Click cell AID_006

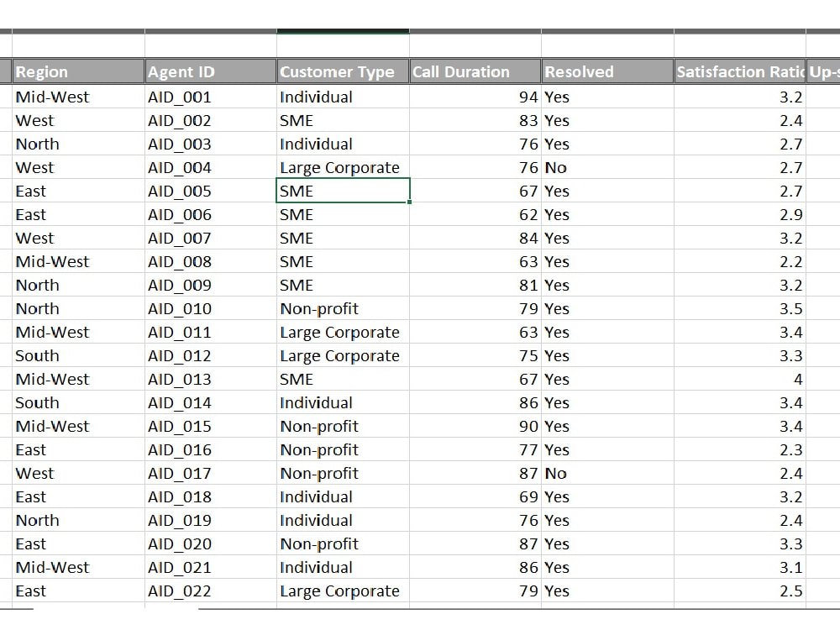click(211, 215)
